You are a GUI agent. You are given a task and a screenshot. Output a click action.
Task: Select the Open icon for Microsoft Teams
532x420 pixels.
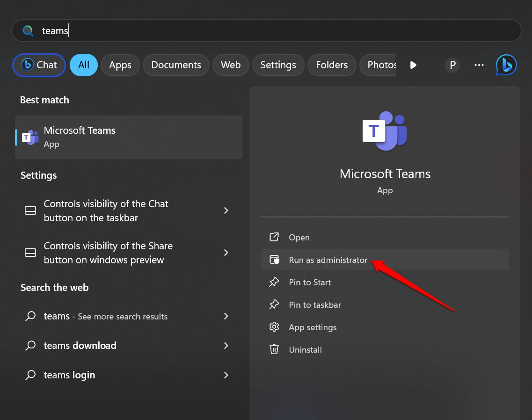[x=274, y=237]
